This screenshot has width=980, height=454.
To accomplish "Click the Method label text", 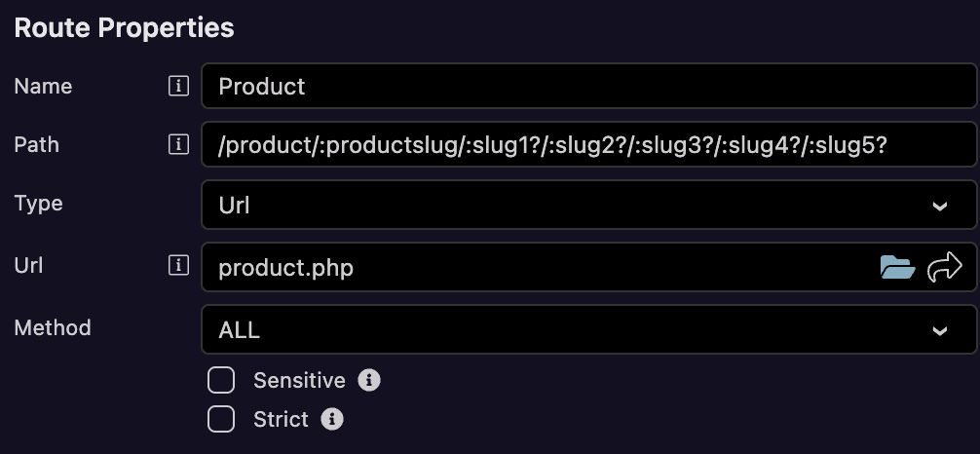I will 53,327.
